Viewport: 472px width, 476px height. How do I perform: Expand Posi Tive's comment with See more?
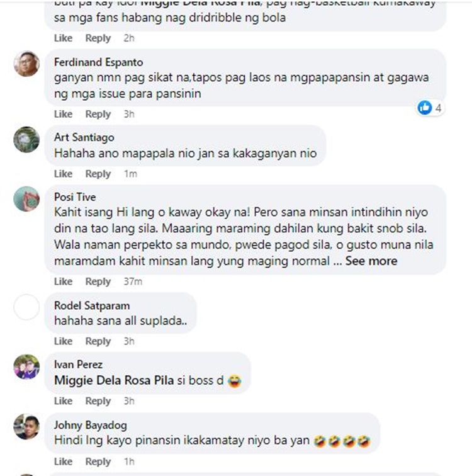[x=371, y=261]
